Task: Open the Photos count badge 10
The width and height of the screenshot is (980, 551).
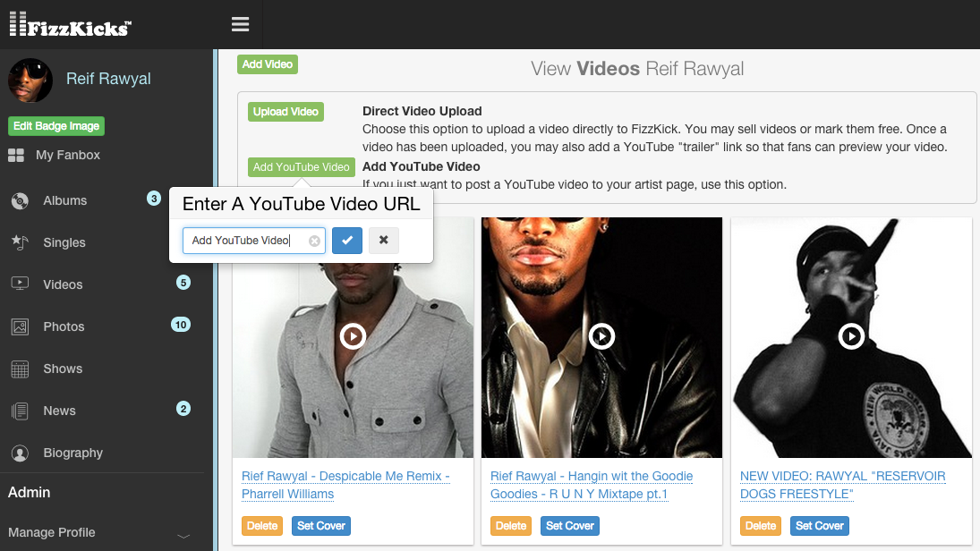Action: pyautogui.click(x=181, y=325)
